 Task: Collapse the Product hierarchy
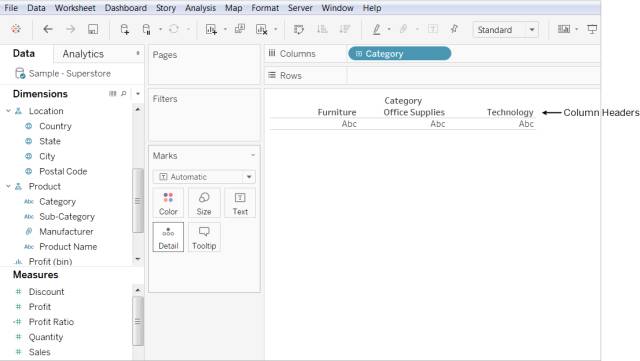(8, 187)
